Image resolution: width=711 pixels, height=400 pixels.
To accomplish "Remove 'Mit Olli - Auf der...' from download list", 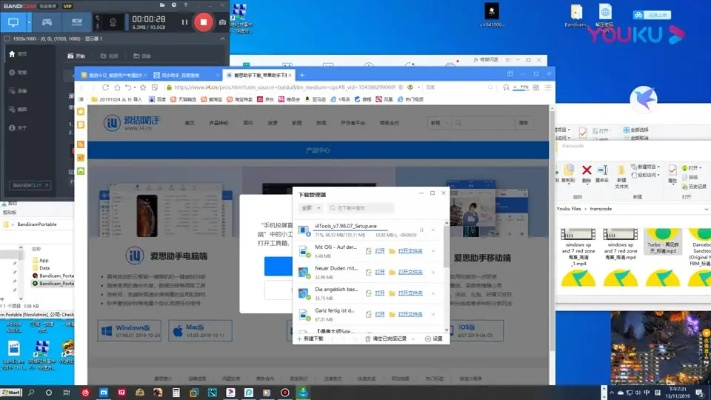I will click(433, 251).
